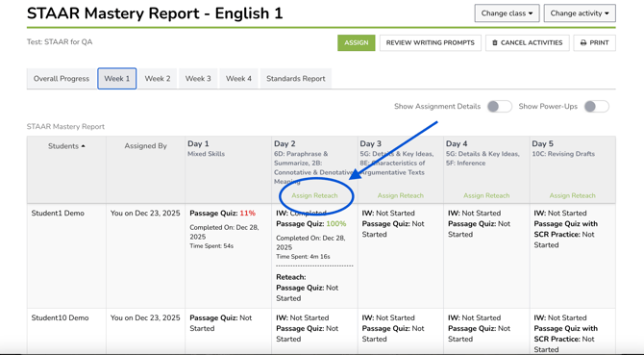Sort by the Students column header

click(66, 146)
